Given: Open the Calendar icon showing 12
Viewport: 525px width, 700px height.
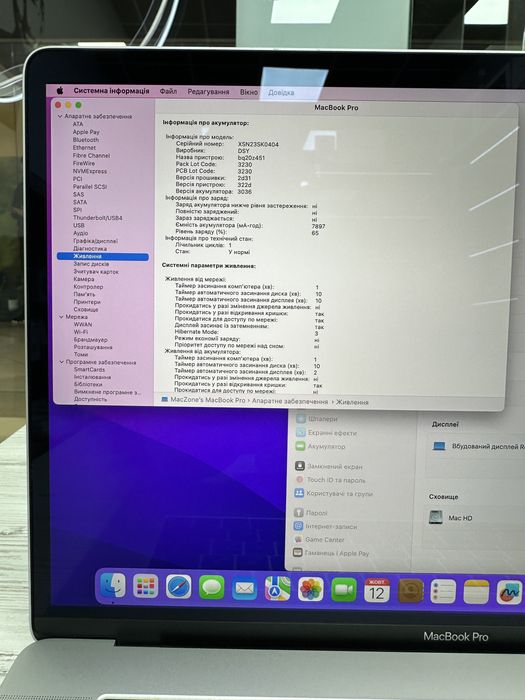Looking at the screenshot, I should pos(377,590).
